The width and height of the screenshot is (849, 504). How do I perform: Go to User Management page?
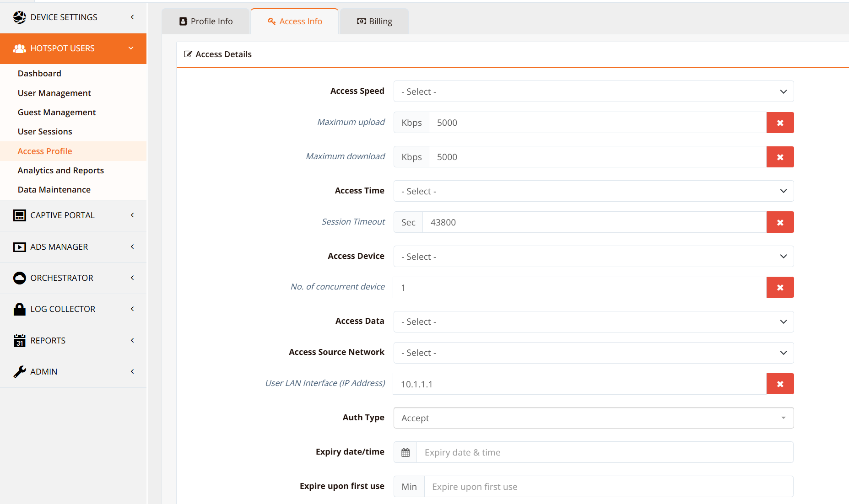click(54, 93)
